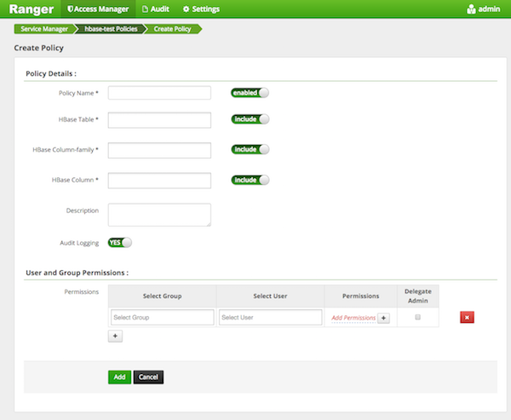Toggle the policy enabled switch
This screenshot has height=420, width=511.
click(250, 93)
